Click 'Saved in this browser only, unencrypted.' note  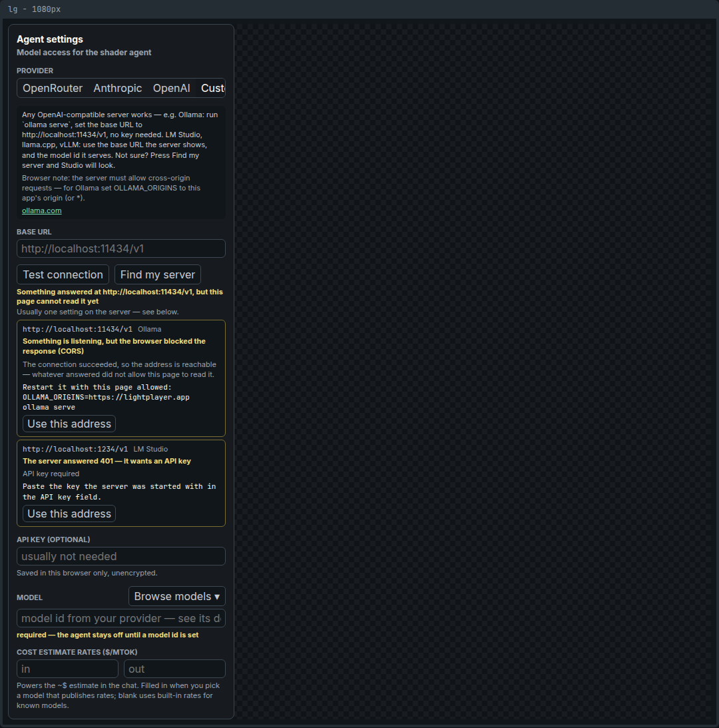pos(87,573)
